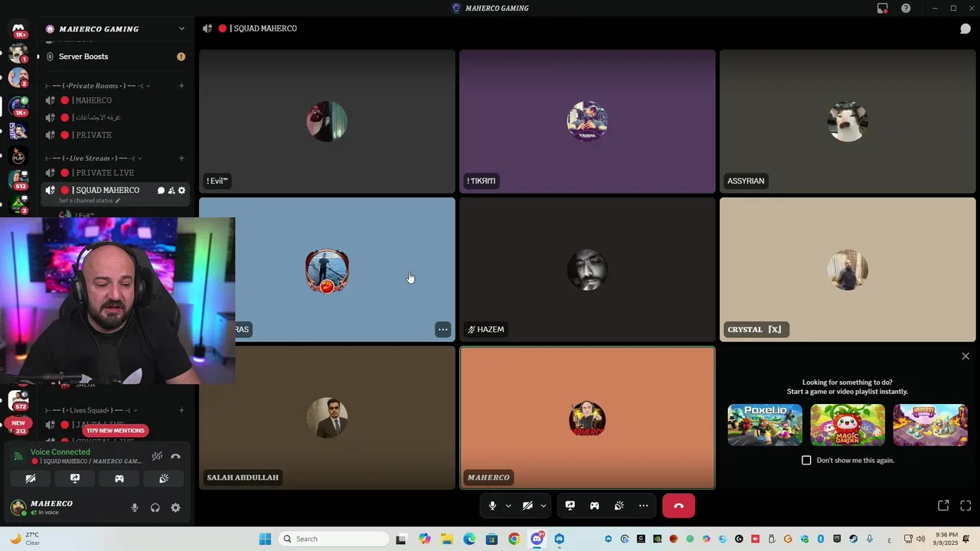Open invite people icon for SQUAD MAHERCO
The height and width of the screenshot is (551, 980).
pyautogui.click(x=171, y=191)
